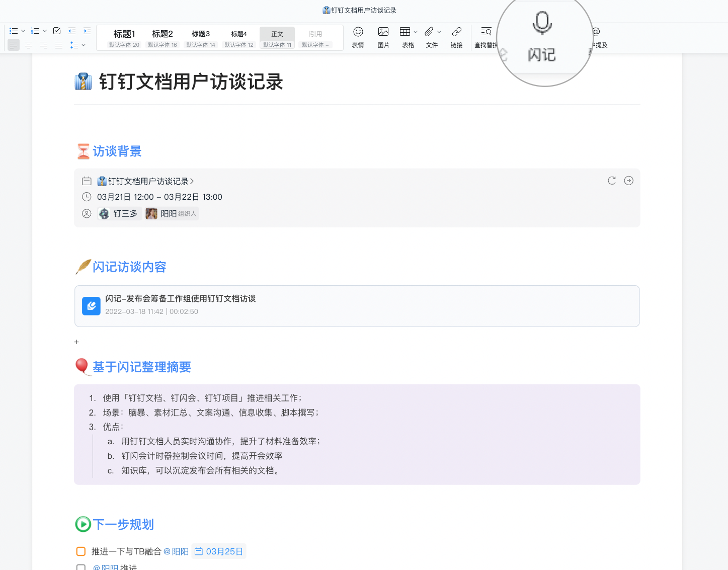The image size is (728, 570).
Task: Open the 闪记–发布会筹备 recording card
Action: coord(357,306)
